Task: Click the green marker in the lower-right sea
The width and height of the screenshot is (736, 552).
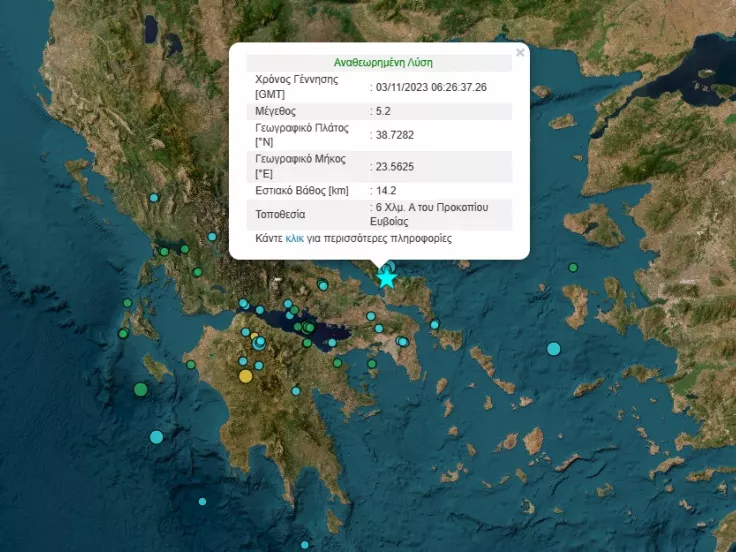Action: coord(605,492)
